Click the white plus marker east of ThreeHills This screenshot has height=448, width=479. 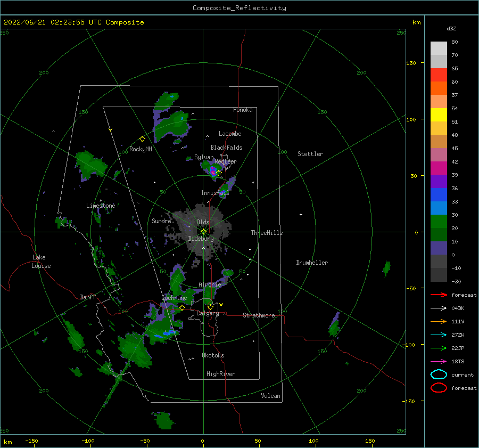tap(301, 214)
